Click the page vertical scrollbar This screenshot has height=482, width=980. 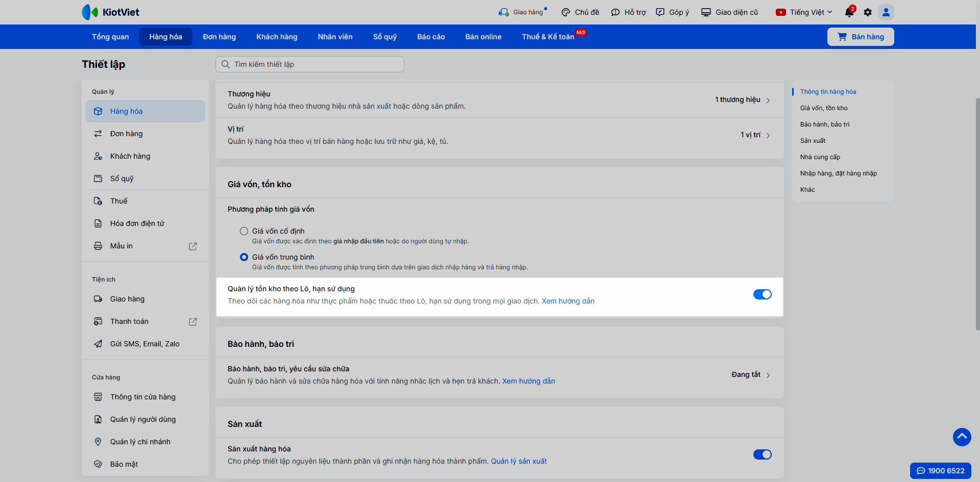(x=977, y=214)
